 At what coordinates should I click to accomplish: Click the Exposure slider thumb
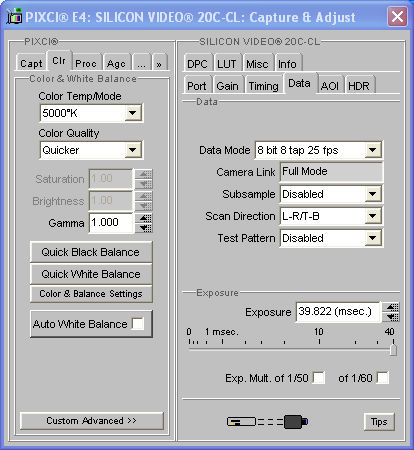[x=393, y=350]
